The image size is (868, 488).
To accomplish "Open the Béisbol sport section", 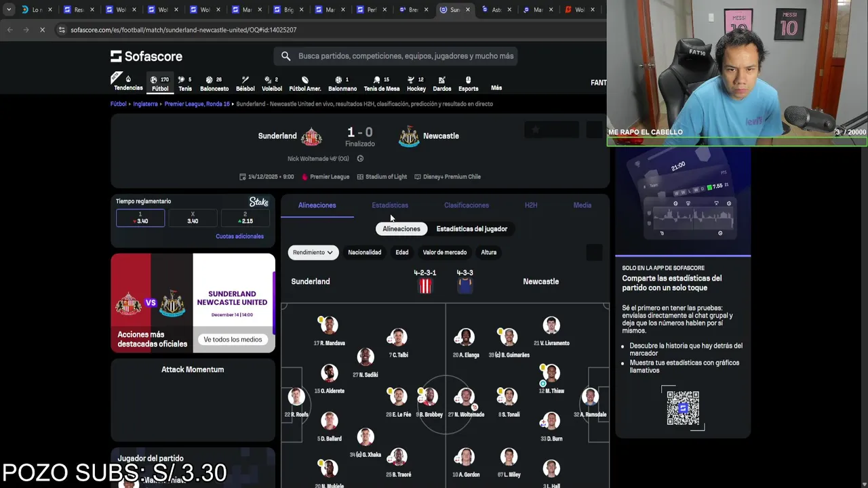I will tap(245, 83).
